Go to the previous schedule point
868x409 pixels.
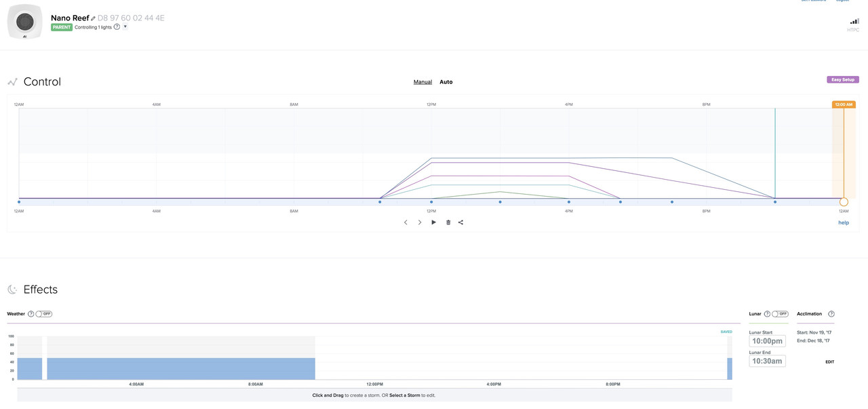(406, 222)
